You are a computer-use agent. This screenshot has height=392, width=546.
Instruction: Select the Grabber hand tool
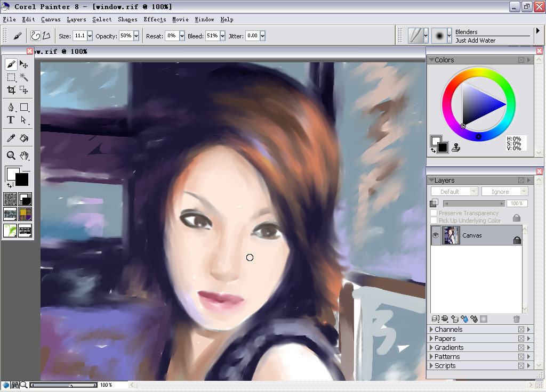[23, 155]
